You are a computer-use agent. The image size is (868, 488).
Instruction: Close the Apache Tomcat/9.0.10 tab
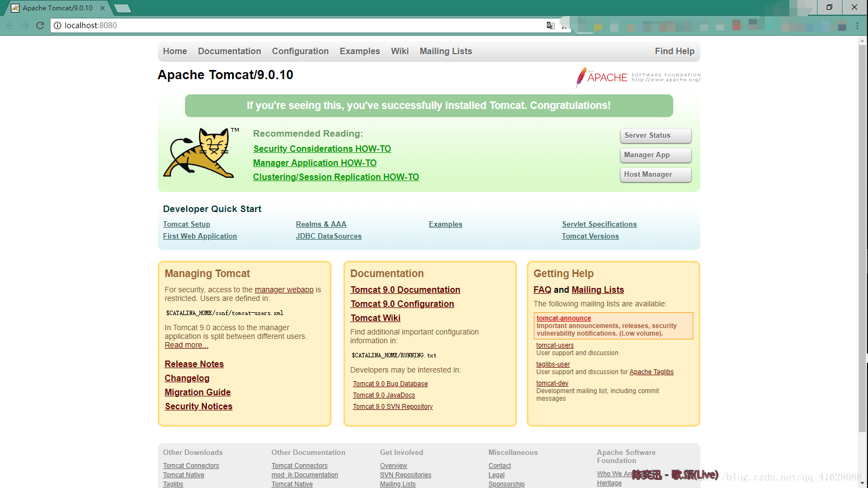pyautogui.click(x=103, y=8)
